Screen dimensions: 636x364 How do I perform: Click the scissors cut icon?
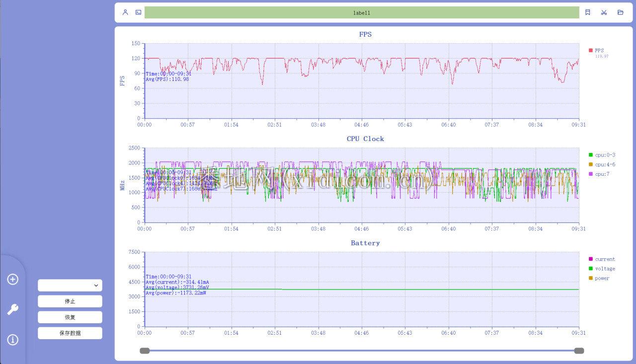click(x=604, y=12)
